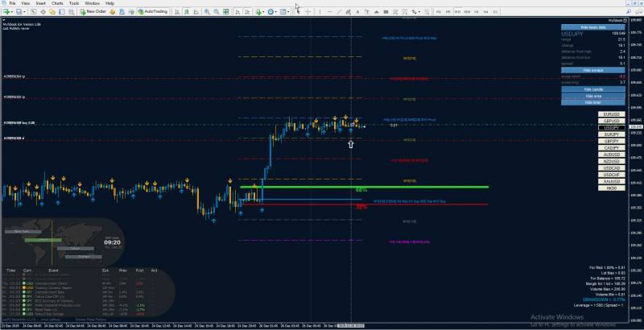Open the Charts menu

57,3
